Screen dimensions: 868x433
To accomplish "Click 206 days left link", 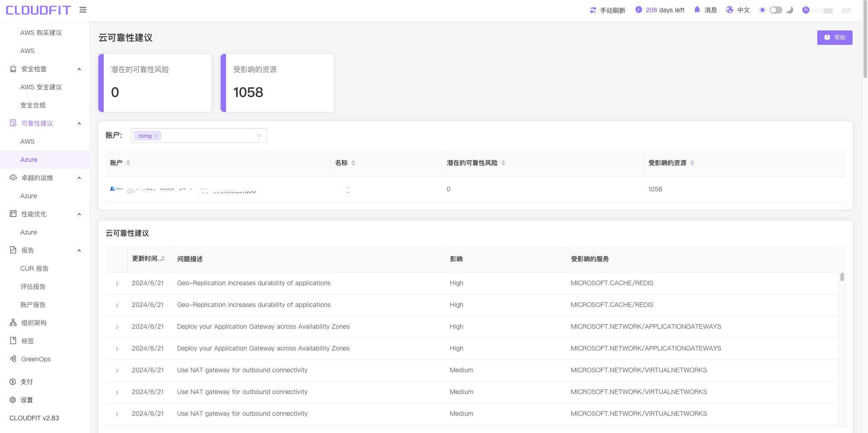I will click(665, 10).
